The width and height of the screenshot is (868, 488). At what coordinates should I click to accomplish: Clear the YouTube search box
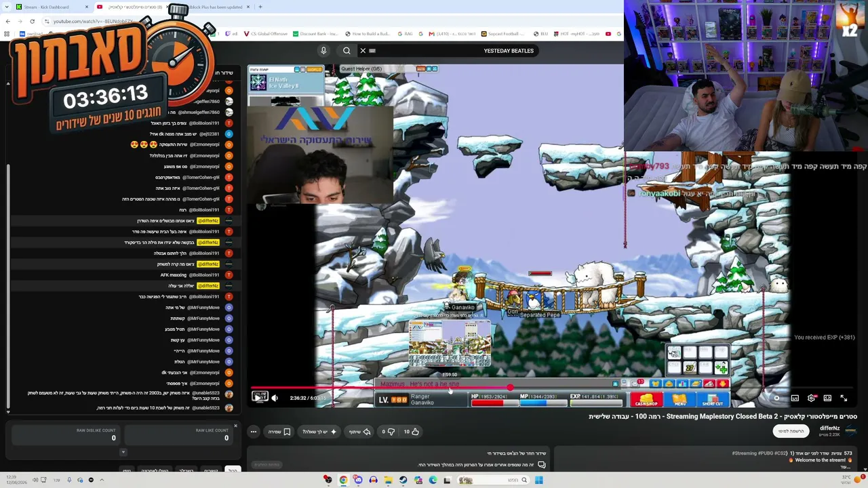(x=363, y=51)
